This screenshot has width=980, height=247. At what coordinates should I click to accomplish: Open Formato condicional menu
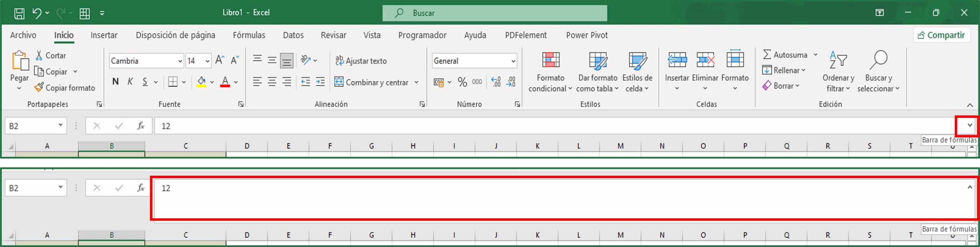(550, 72)
